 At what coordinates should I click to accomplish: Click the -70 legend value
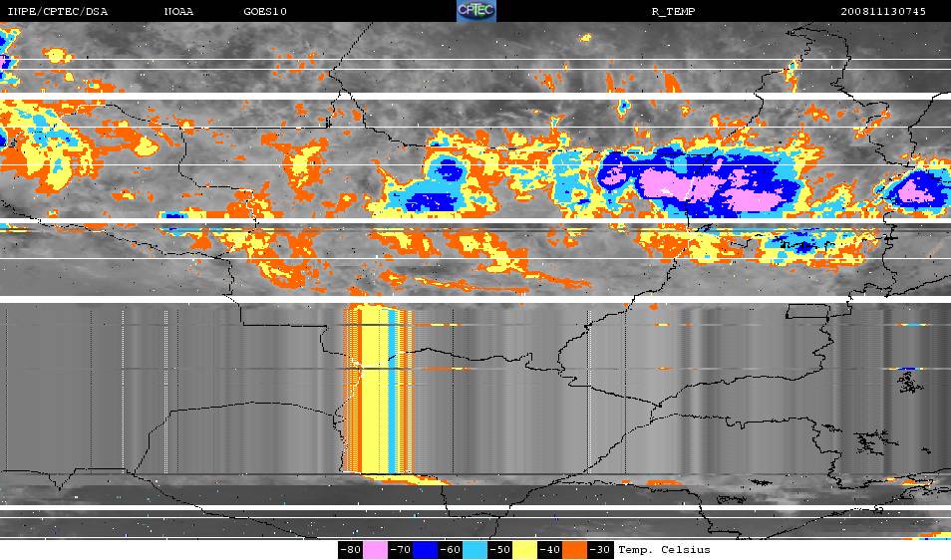coord(401,550)
